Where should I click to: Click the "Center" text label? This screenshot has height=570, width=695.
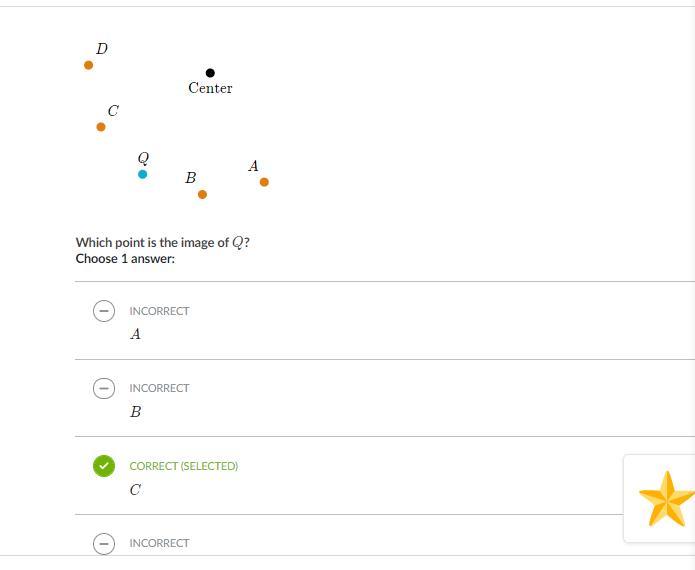(210, 88)
